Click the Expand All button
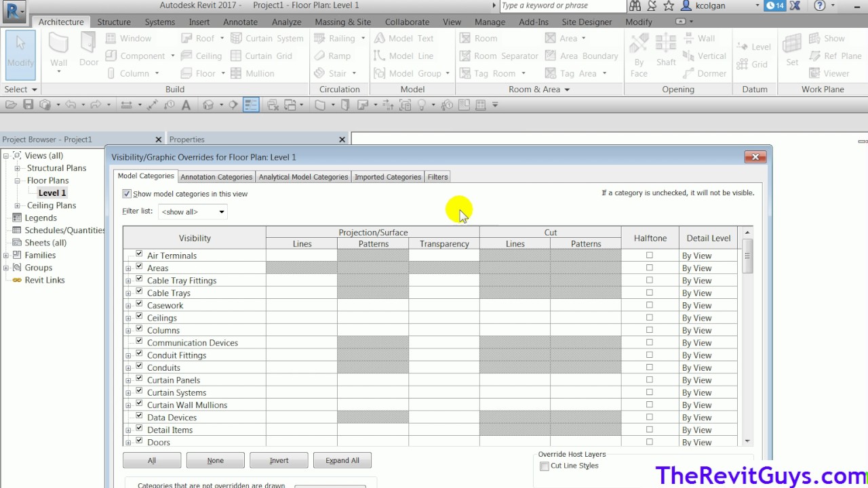The height and width of the screenshot is (488, 868). pos(342,460)
